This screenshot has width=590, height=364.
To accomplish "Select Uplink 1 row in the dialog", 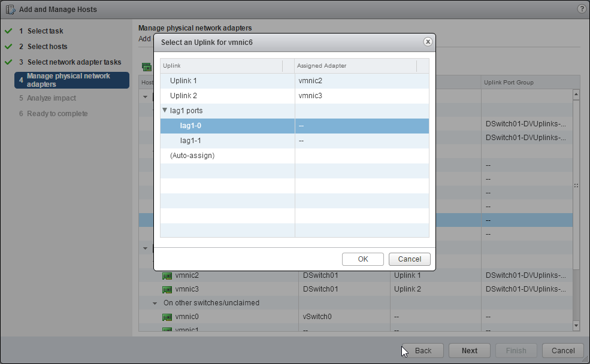I will pos(183,81).
